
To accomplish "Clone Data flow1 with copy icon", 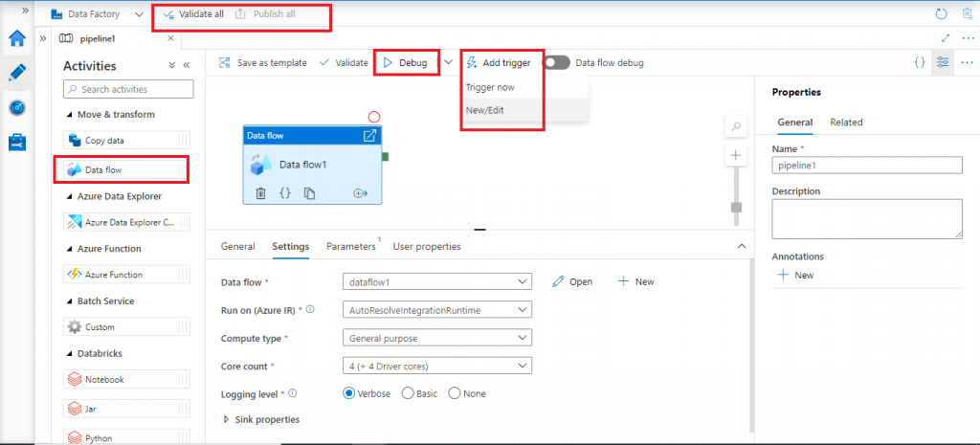I will pyautogui.click(x=309, y=193).
